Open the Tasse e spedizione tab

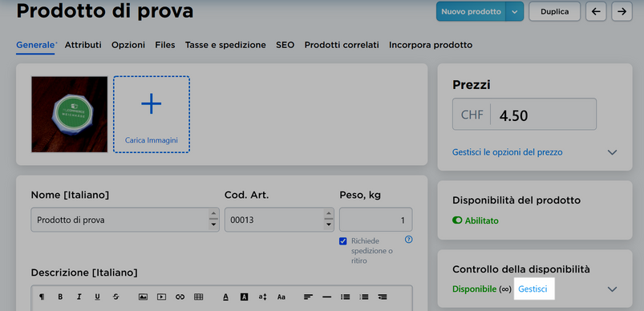click(x=225, y=45)
